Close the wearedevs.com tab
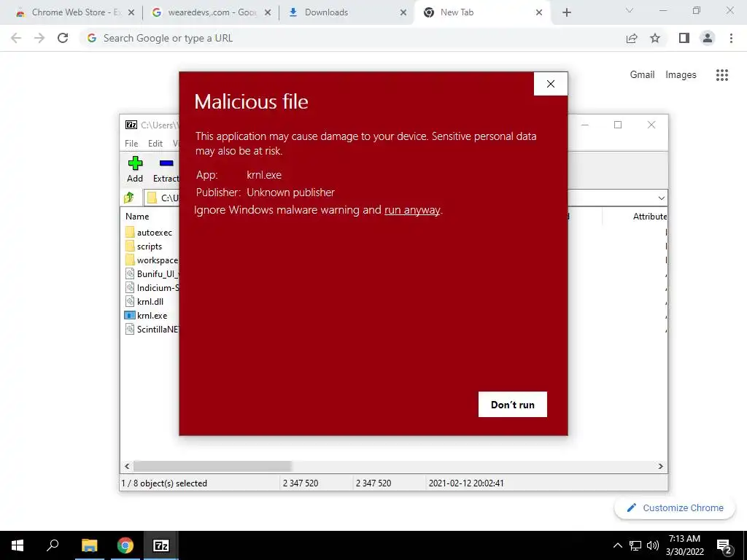The width and height of the screenshot is (747, 560). point(268,12)
